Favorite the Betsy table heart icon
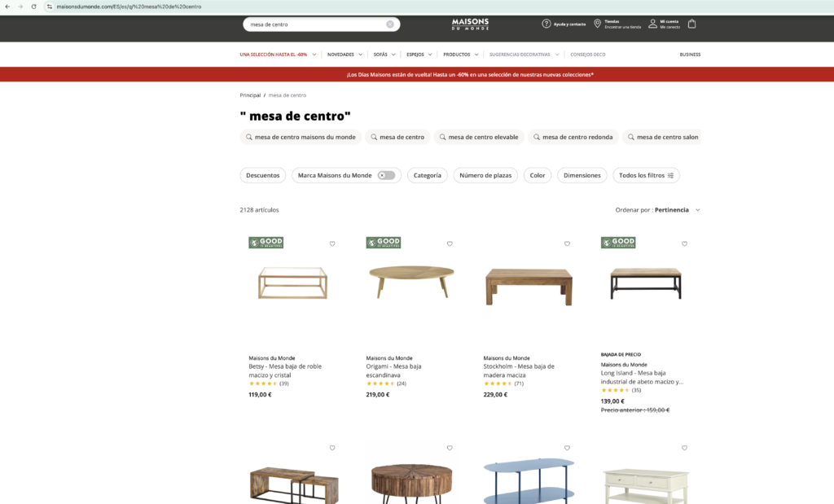 [332, 243]
